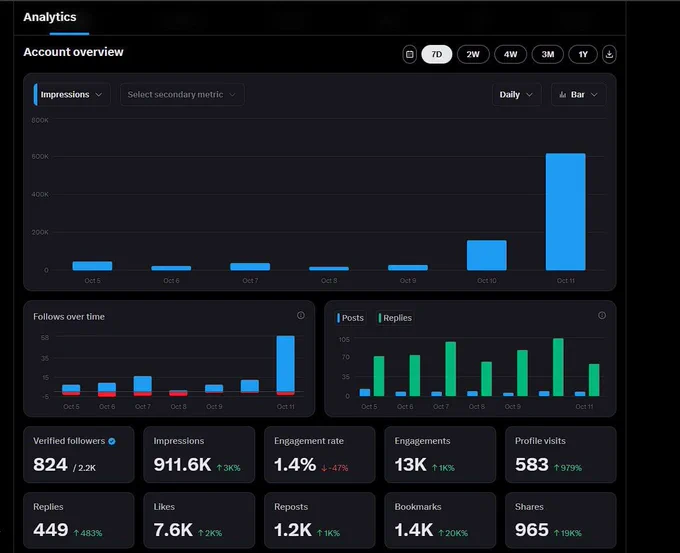
Task: Open the Bookmarks 1.4K card
Action: pyautogui.click(x=440, y=520)
